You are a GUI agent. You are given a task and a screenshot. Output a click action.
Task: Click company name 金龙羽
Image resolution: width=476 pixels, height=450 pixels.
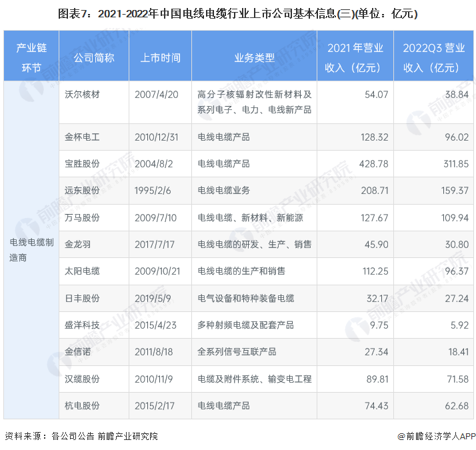[x=78, y=244]
